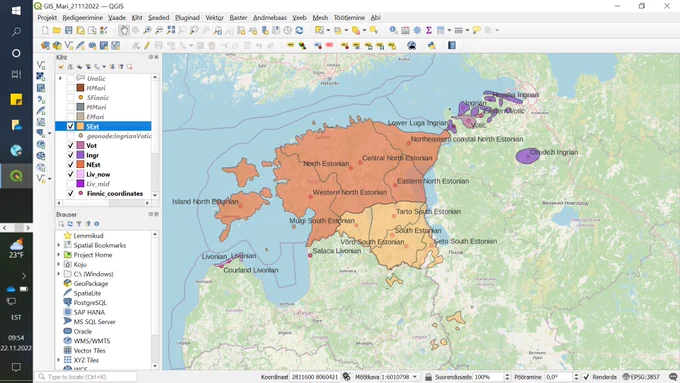This screenshot has height=383, width=680.
Task: Open the Python console icon
Action: coord(432,46)
